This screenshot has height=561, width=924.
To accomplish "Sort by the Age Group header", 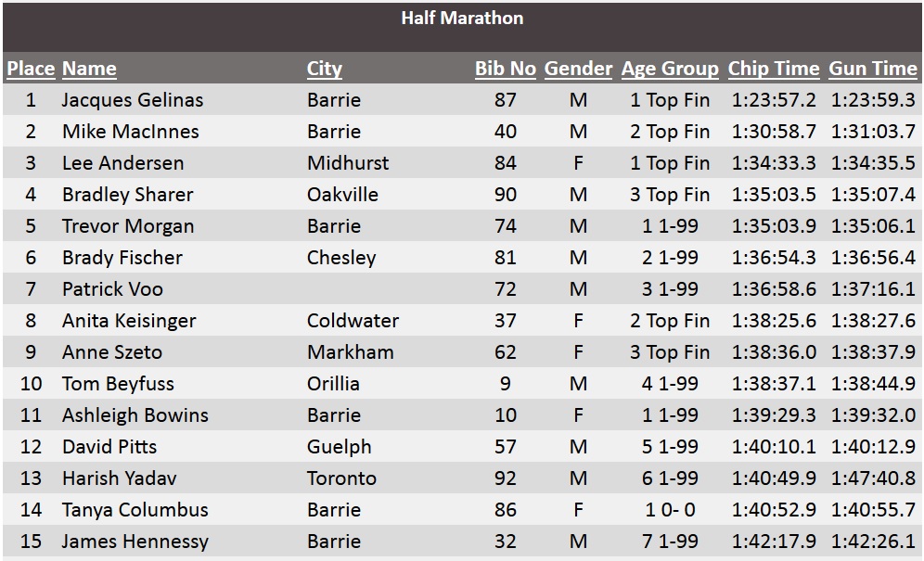I will coord(670,69).
